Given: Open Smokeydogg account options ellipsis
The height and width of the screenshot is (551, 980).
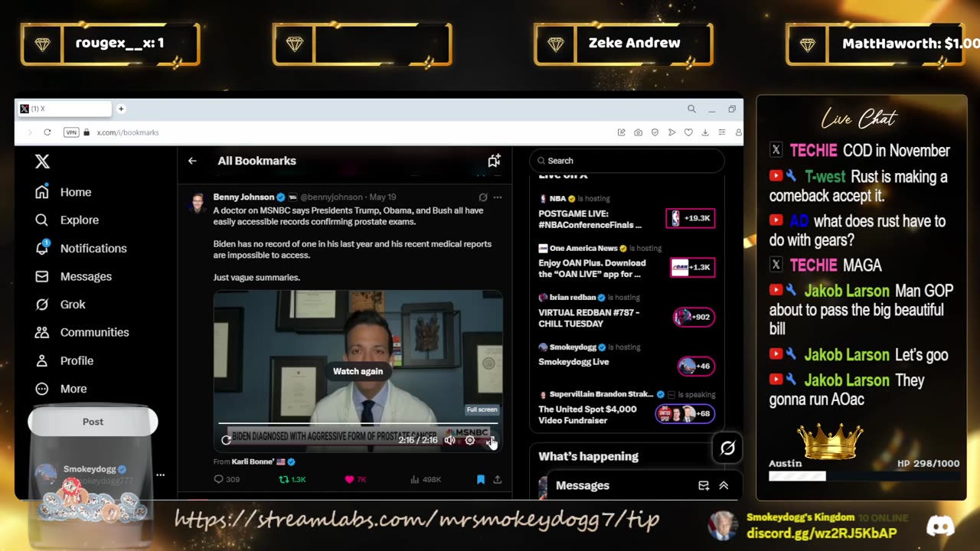Looking at the screenshot, I should (160, 474).
